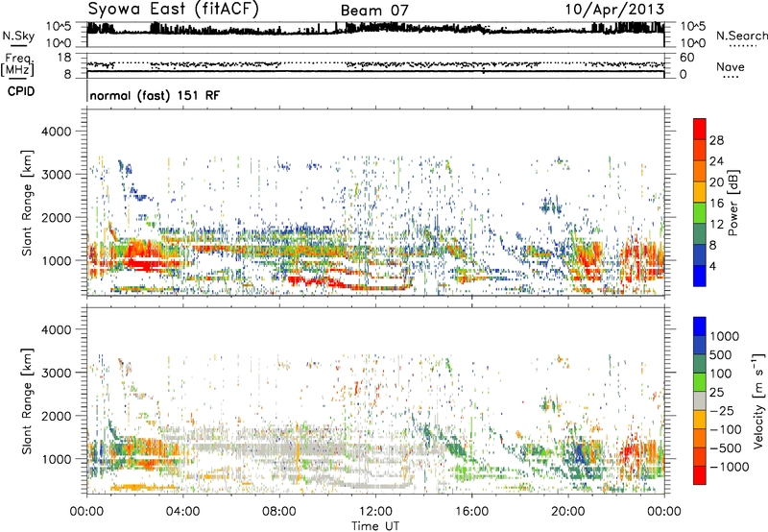Click the '12:00' time axis label
768x532 pixels.
click(x=375, y=512)
